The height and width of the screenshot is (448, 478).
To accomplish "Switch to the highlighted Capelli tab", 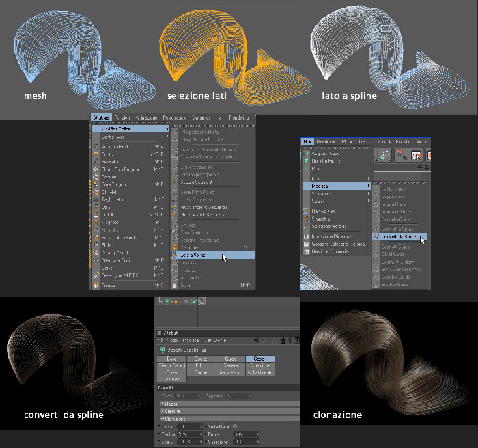I will 260,359.
